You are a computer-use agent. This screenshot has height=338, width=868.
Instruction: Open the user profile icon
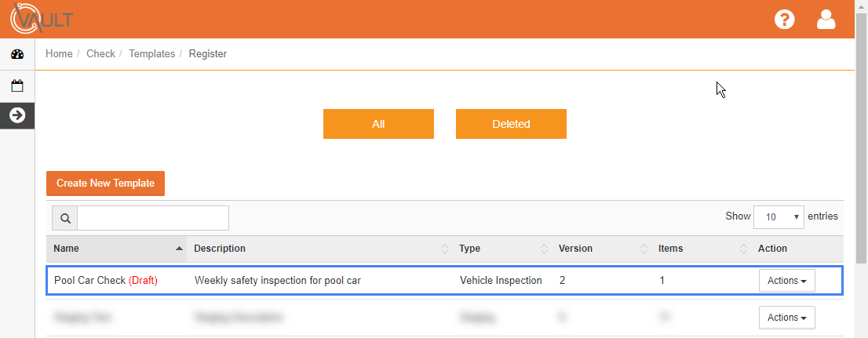point(826,20)
